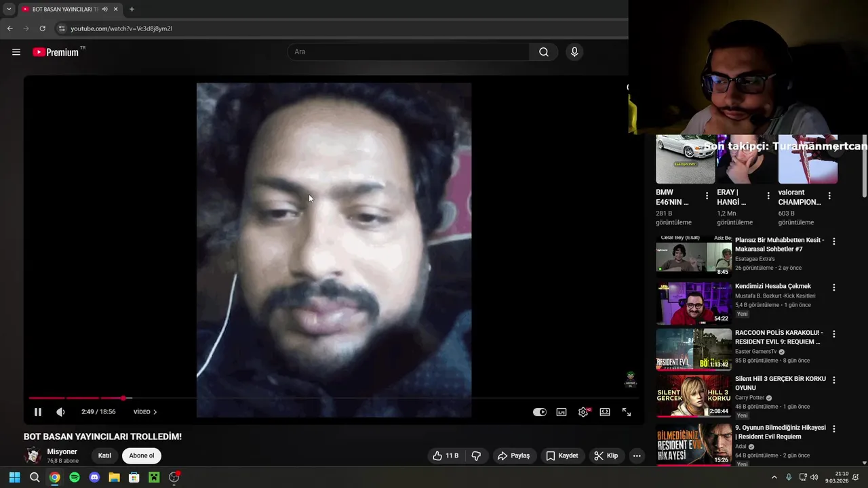Open Plansız Bir Muhabbetten Kesit title
The width and height of the screenshot is (868, 488).
[779, 245]
